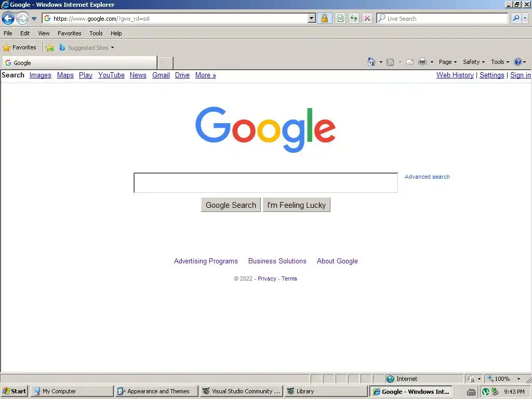Open the recent pages dropdown arrow
This screenshot has width=532, height=399.
click(x=34, y=19)
